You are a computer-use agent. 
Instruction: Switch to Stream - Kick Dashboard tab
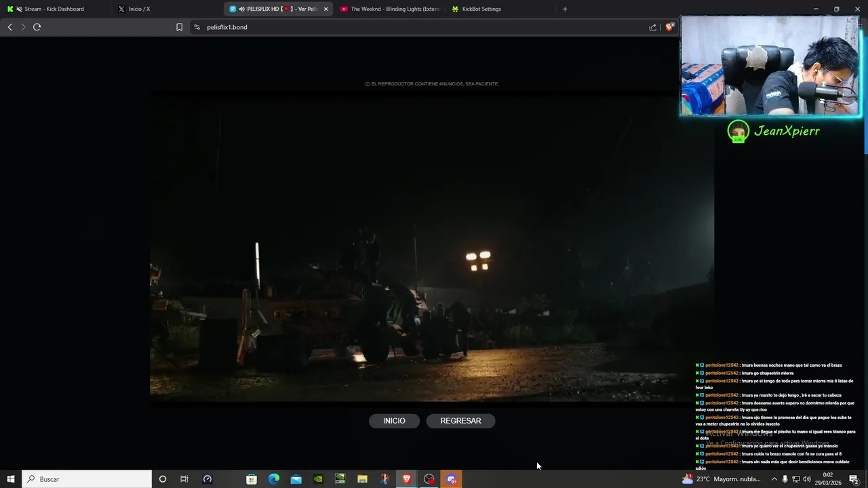point(54,9)
